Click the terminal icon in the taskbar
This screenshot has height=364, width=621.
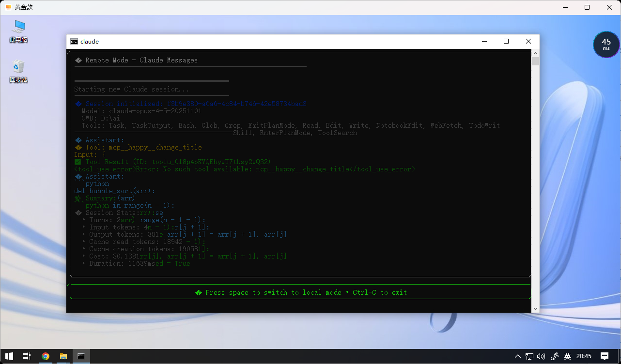[81, 356]
